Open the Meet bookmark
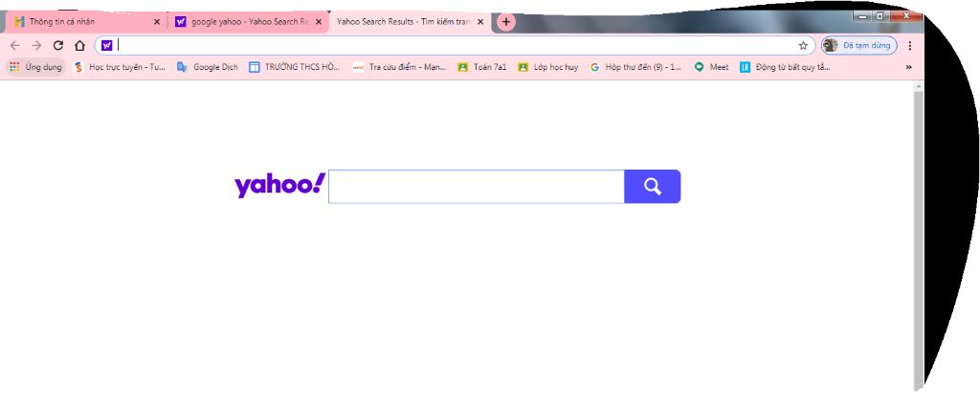The height and width of the screenshot is (411, 980). pyautogui.click(x=711, y=67)
